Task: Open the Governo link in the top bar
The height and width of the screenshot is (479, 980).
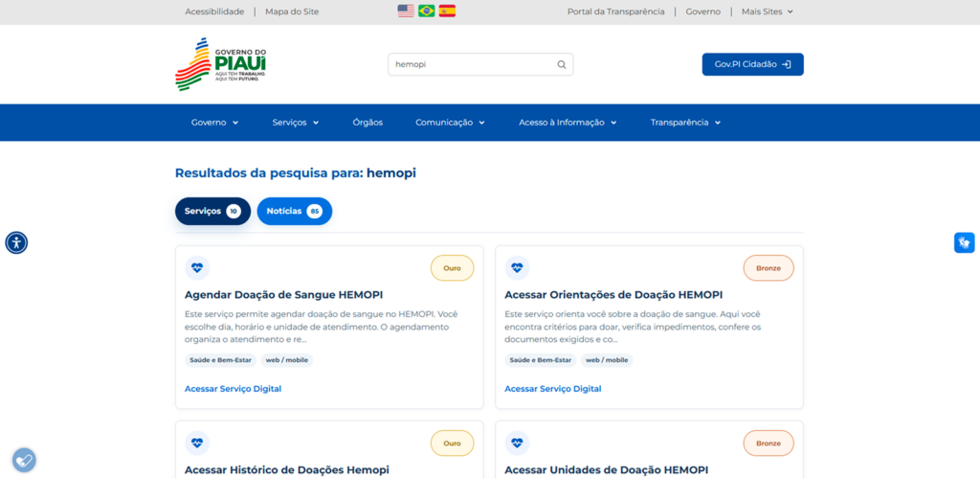Action: [703, 11]
